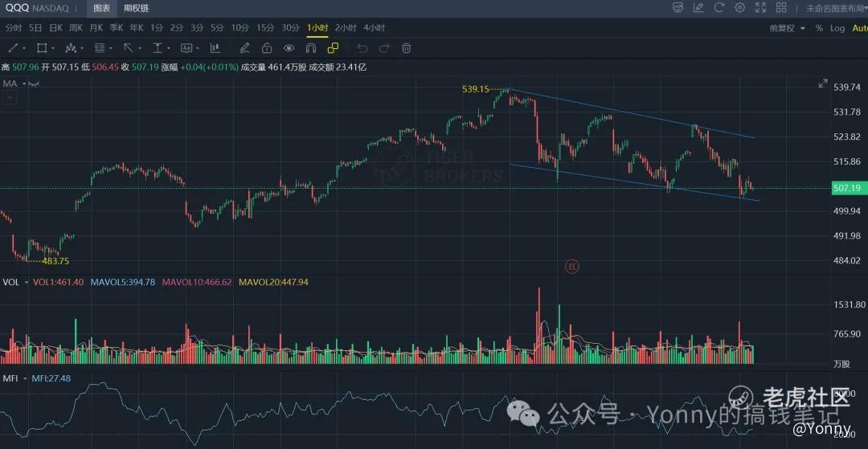Viewport: 868px width, 449px height.
Task: Toggle the Log scale option
Action: point(837,28)
